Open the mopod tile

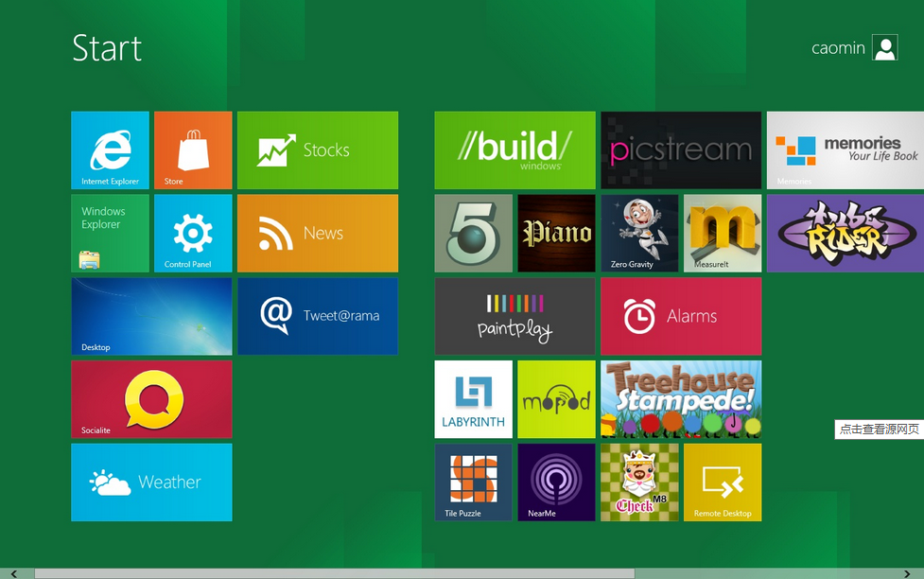tap(557, 399)
